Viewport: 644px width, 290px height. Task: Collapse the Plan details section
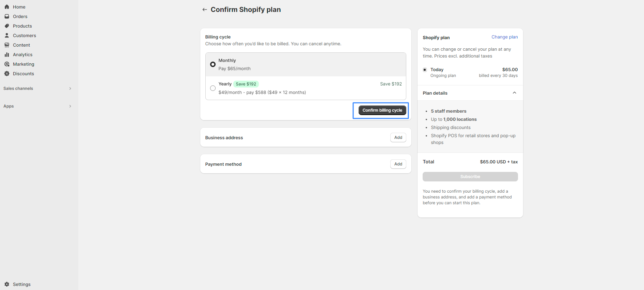click(x=515, y=93)
